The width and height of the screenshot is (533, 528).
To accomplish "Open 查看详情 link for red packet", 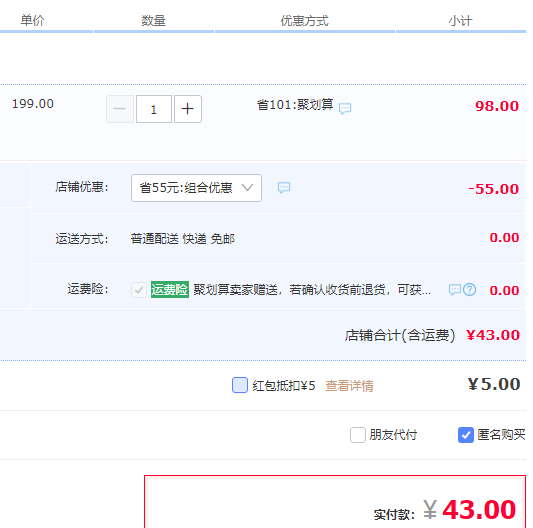I will coord(349,386).
